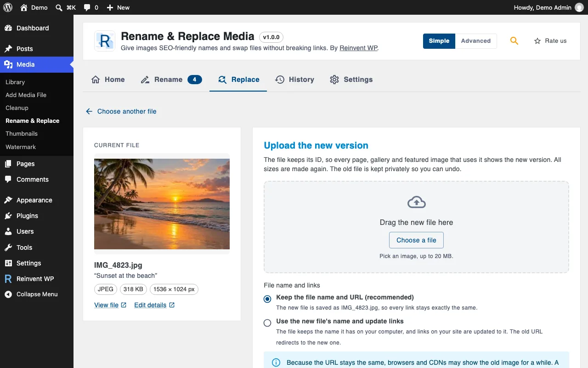The width and height of the screenshot is (588, 368).
Task: Select Use the new file's name option
Action: coord(267,323)
